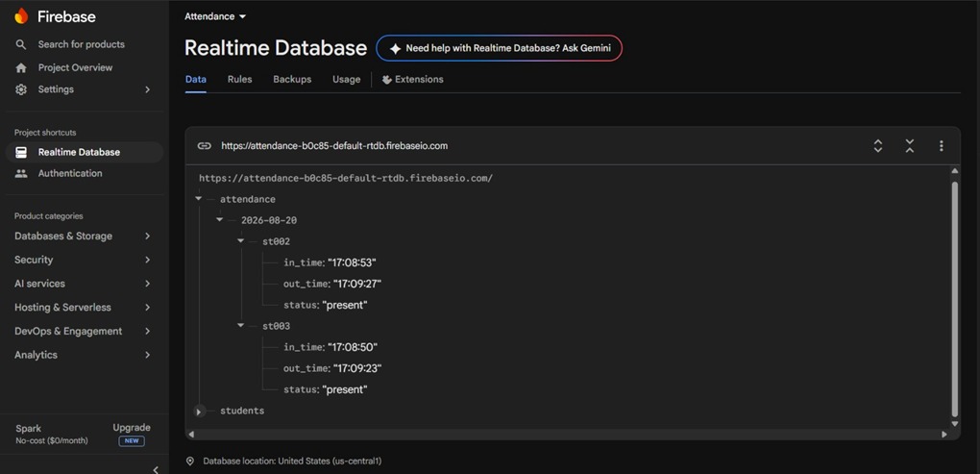Expand the Settings submenu arrow
The image size is (980, 474).
coord(148,89)
